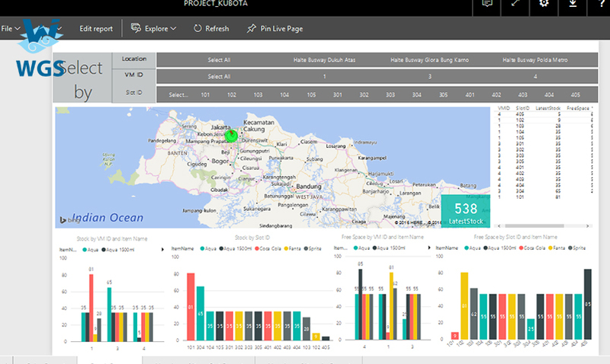Open the comments icon in top bar

tap(488, 5)
